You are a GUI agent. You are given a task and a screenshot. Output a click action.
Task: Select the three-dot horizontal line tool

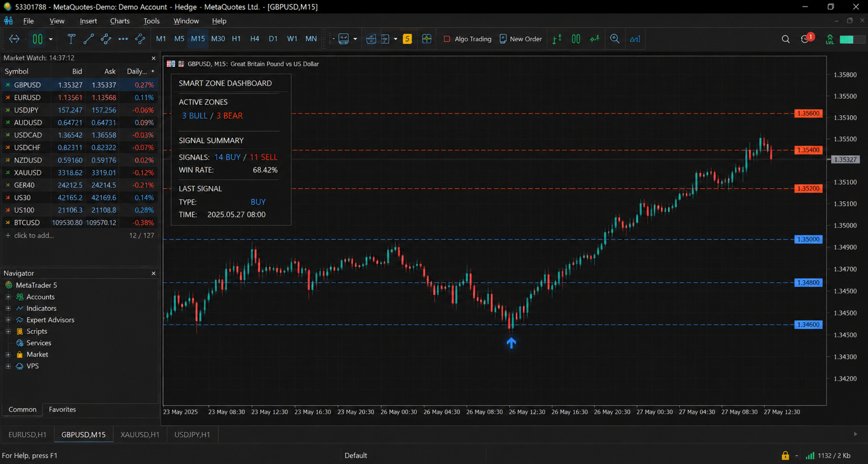coord(123,39)
